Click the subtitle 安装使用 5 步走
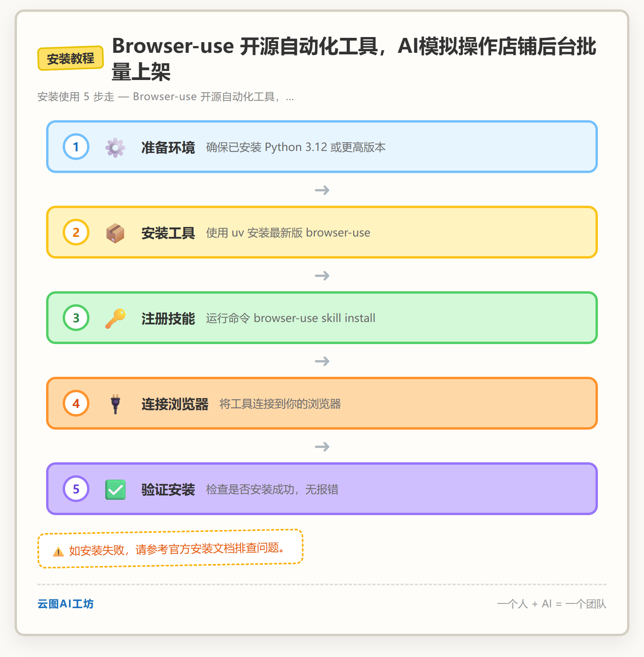 (x=166, y=97)
